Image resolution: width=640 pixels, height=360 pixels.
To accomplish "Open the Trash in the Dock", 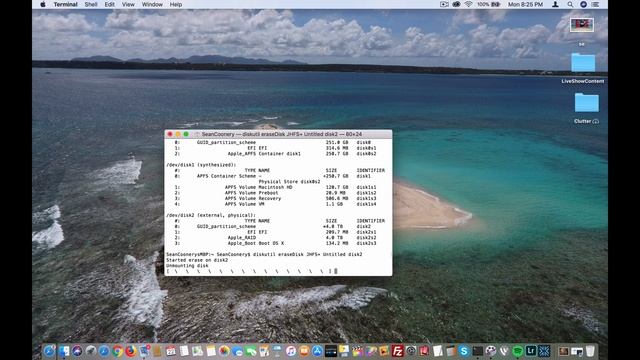I will 590,351.
